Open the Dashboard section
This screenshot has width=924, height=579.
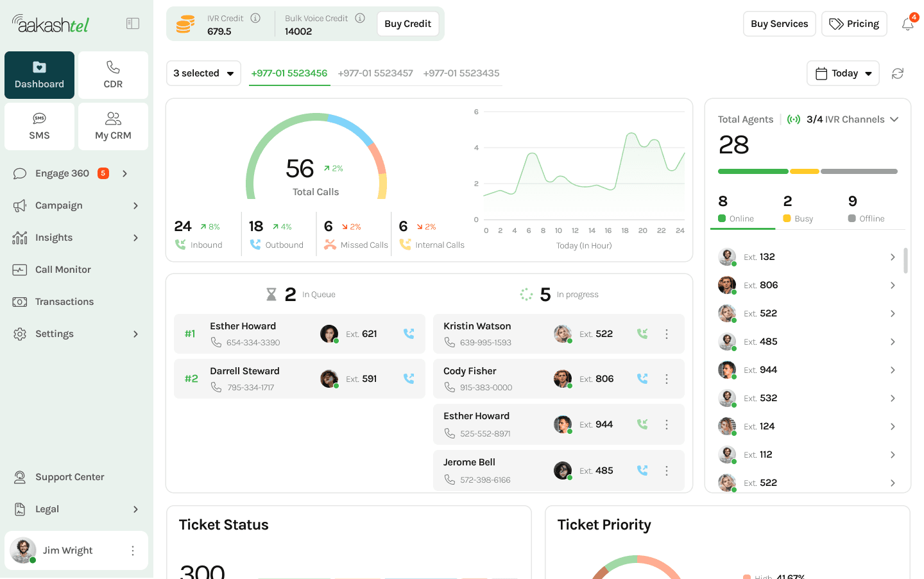click(x=39, y=75)
